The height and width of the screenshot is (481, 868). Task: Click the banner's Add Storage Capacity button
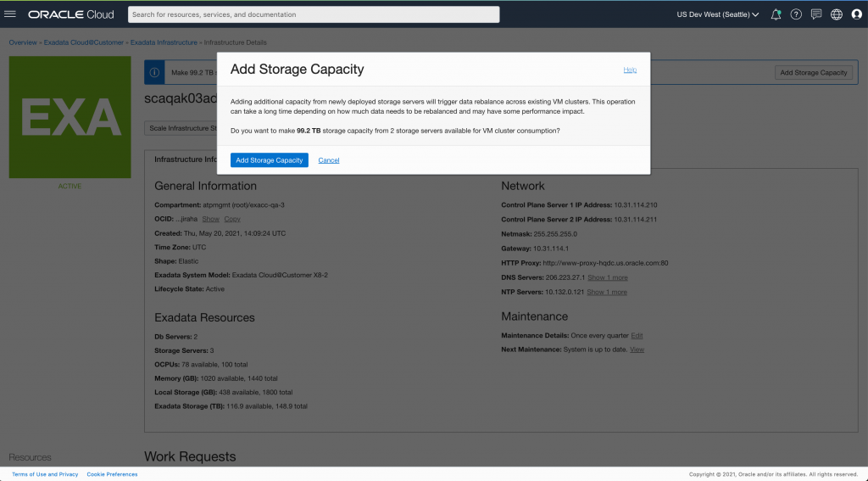(x=813, y=73)
